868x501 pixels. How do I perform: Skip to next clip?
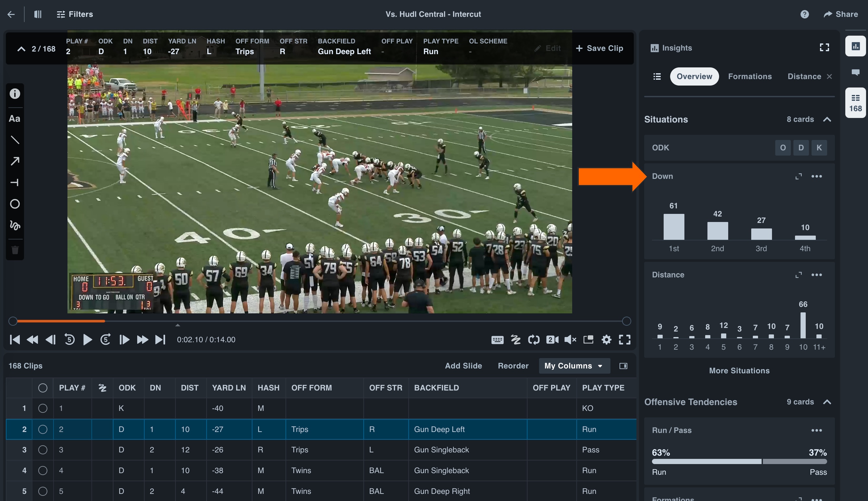click(160, 340)
